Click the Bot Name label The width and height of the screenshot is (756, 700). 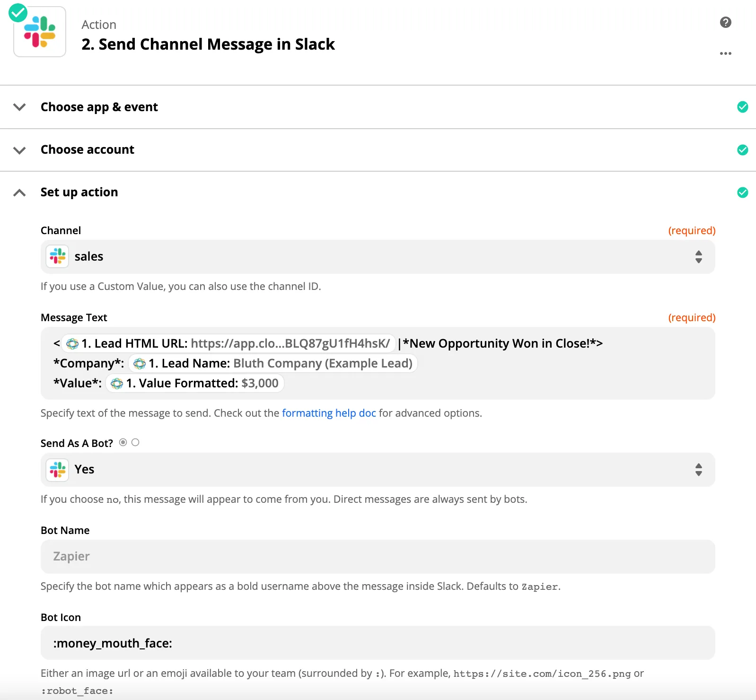[x=65, y=530]
